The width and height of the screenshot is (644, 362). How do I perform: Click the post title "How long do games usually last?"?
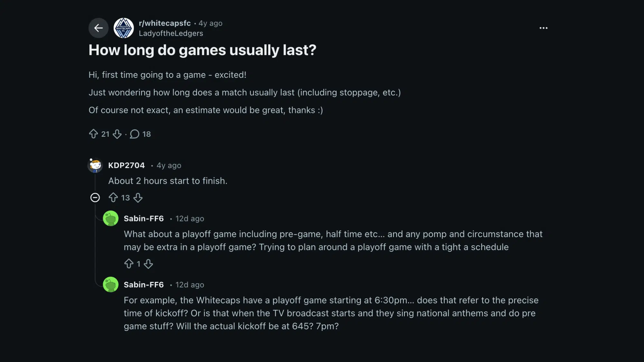202,50
